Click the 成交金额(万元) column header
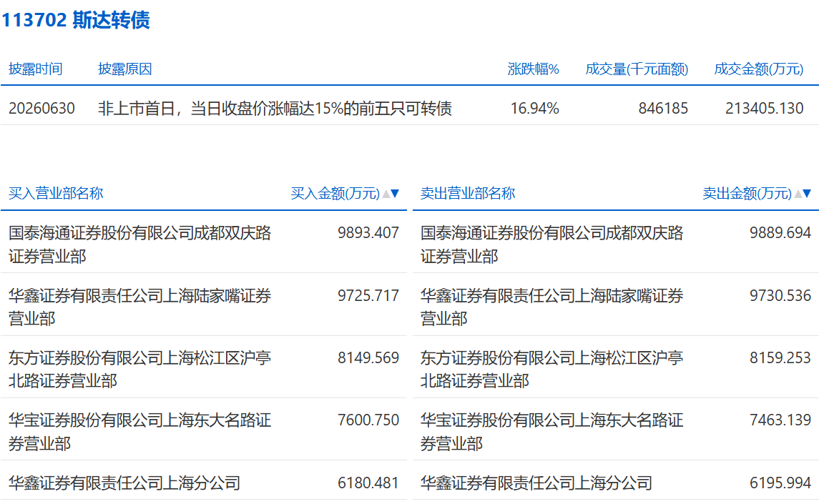The height and width of the screenshot is (504, 824). tap(759, 69)
